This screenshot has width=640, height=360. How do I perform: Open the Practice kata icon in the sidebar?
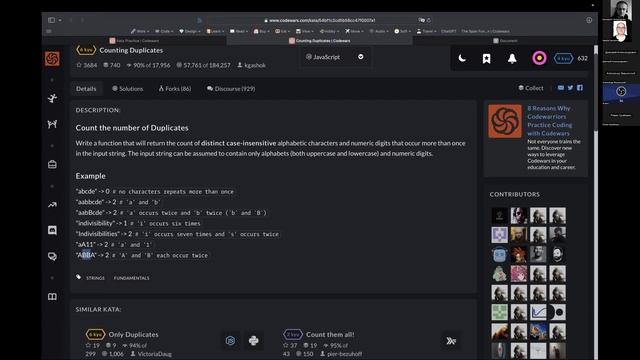tap(52, 98)
